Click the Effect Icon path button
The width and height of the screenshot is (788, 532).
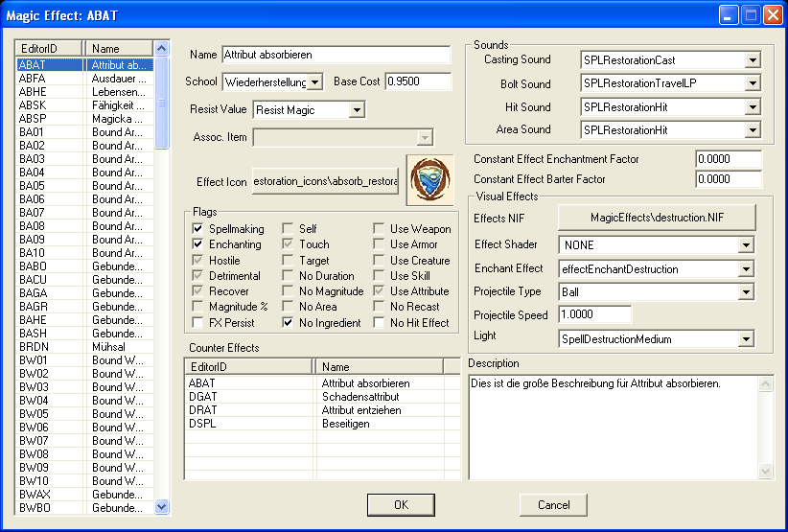(x=325, y=181)
